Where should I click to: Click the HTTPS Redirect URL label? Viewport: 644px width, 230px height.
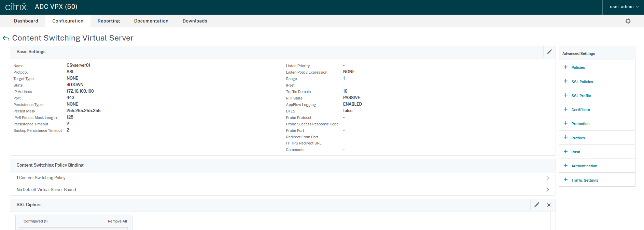pyautogui.click(x=304, y=143)
